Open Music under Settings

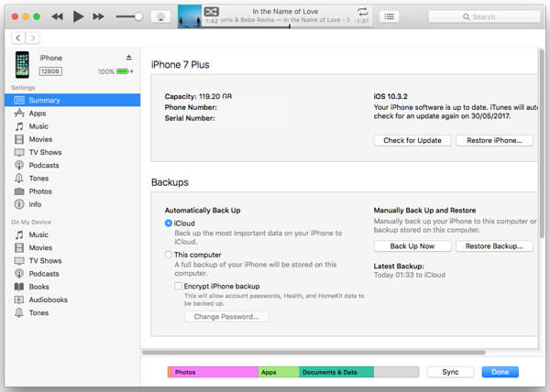pos(72,126)
